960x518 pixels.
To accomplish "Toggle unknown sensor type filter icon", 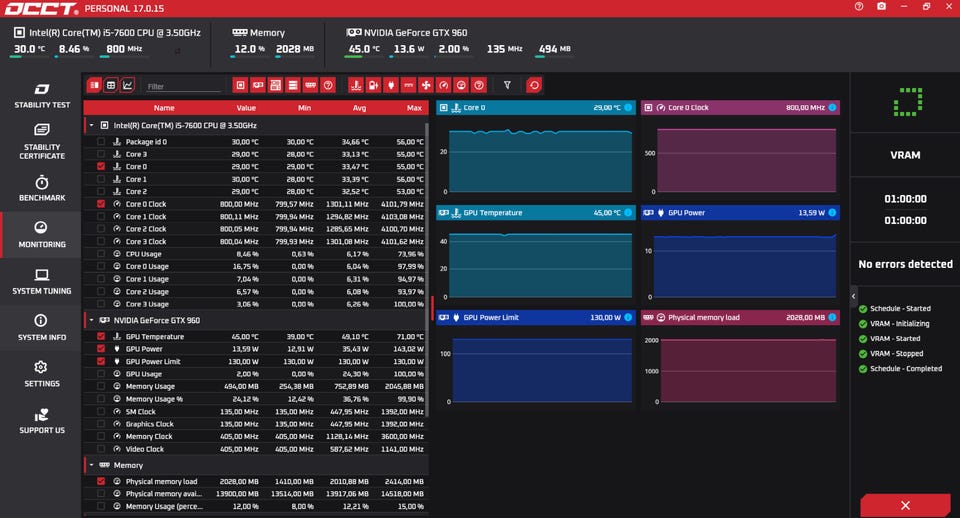I will [479, 85].
